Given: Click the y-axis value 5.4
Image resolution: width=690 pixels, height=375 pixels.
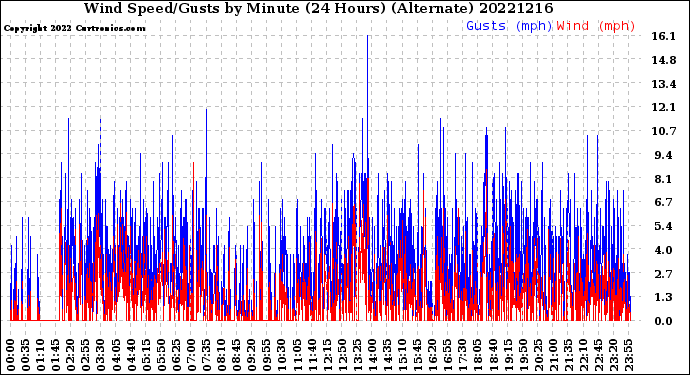Looking at the screenshot, I should pyautogui.click(x=664, y=226).
